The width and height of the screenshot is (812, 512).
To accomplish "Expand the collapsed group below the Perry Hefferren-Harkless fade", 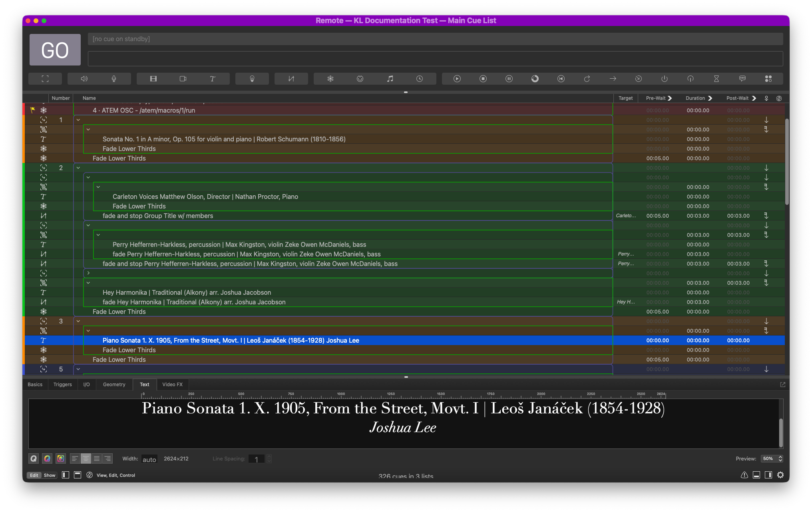I will pos(88,273).
